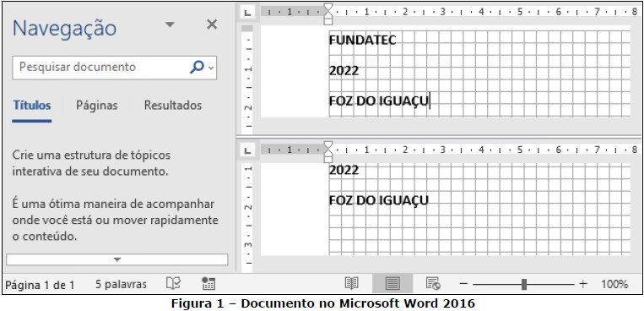Click the search magnifier icon in Navegação
Viewport: 644px width, 311px height.
[198, 67]
